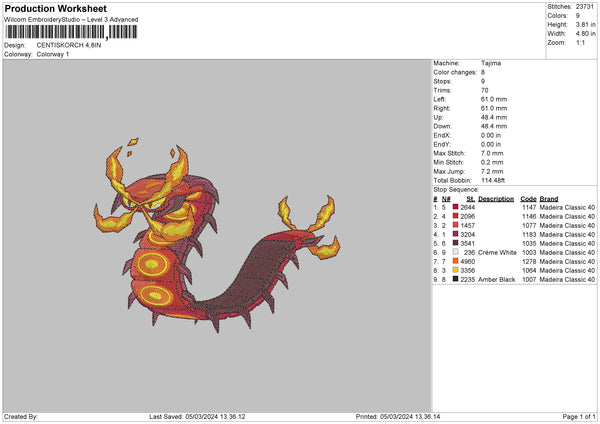
Task: Click the Created By label
Action: point(21,416)
